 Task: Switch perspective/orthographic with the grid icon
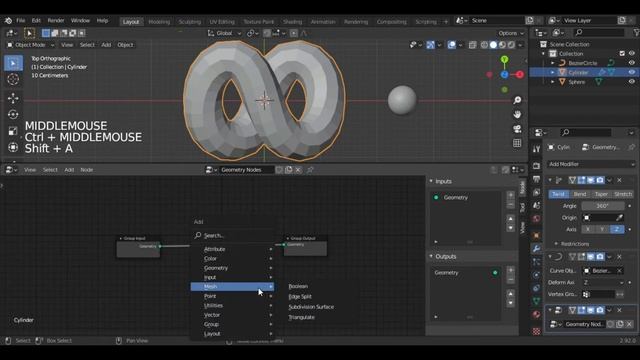tap(517, 143)
